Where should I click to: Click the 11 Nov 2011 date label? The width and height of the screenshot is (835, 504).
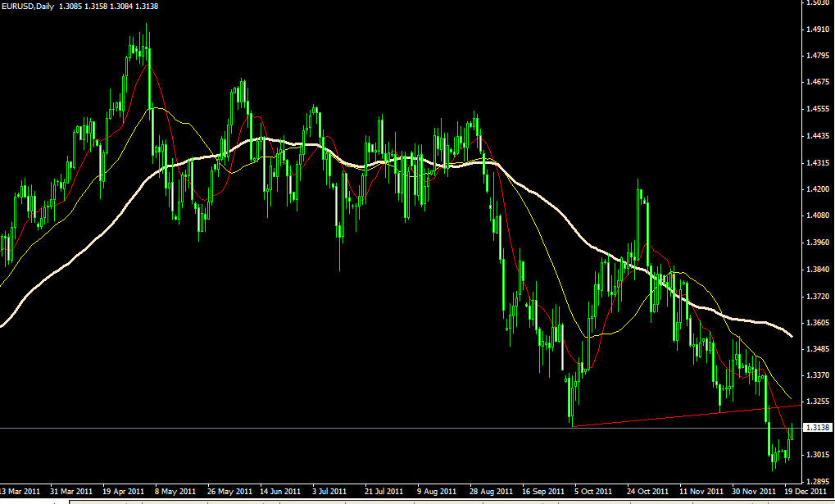pyautogui.click(x=701, y=491)
